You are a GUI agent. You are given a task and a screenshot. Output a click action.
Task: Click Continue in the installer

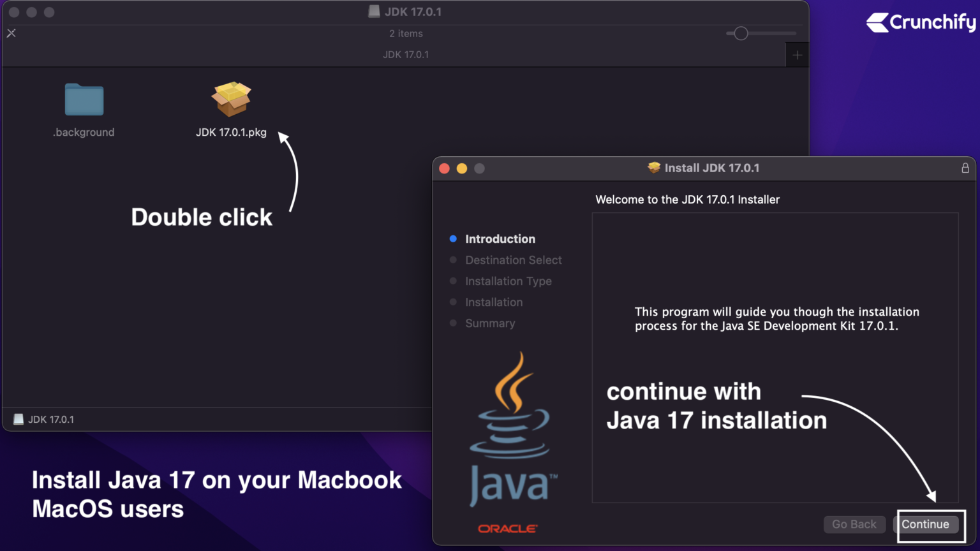pyautogui.click(x=925, y=524)
